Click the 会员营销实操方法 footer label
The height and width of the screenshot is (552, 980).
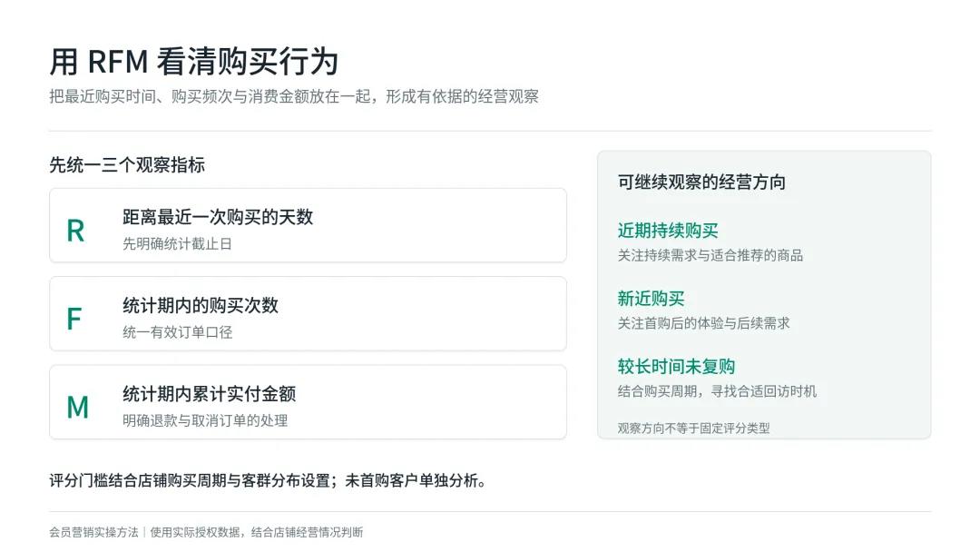tap(93, 532)
